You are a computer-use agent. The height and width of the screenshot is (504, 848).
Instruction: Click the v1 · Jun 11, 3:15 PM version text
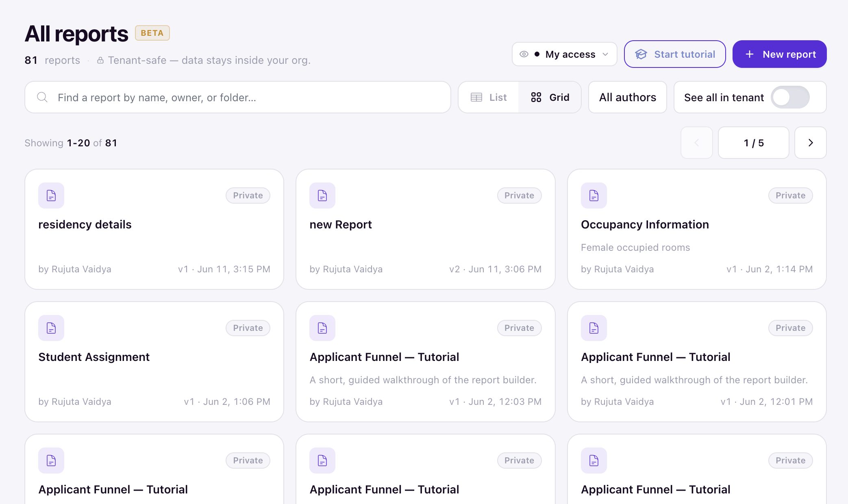pos(224,269)
